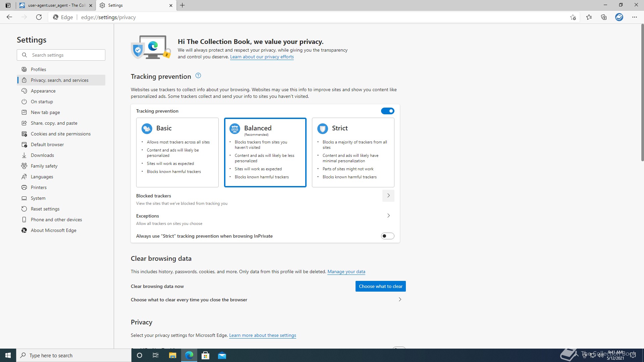
Task: Select Strict tracking prevention card
Action: (x=353, y=153)
